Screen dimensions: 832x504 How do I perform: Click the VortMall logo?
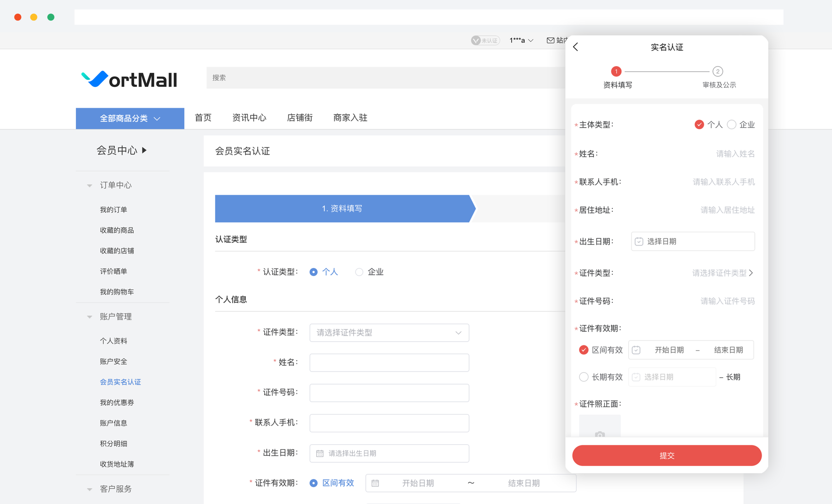129,79
